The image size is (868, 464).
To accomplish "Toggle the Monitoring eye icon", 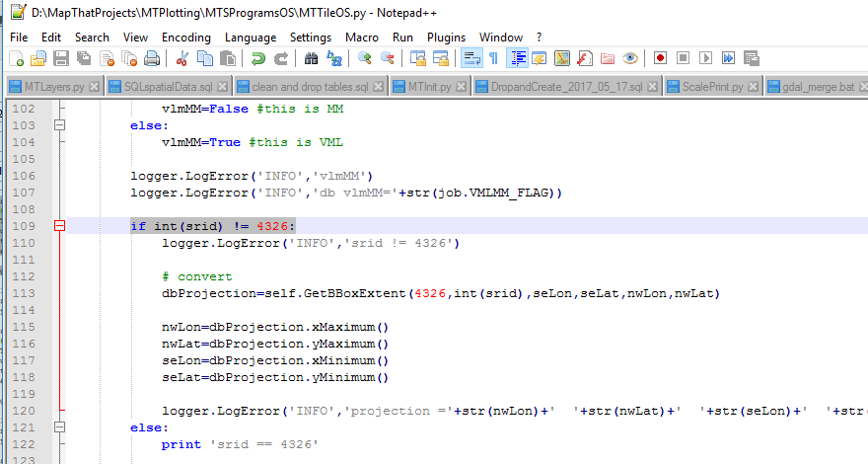I will (630, 58).
